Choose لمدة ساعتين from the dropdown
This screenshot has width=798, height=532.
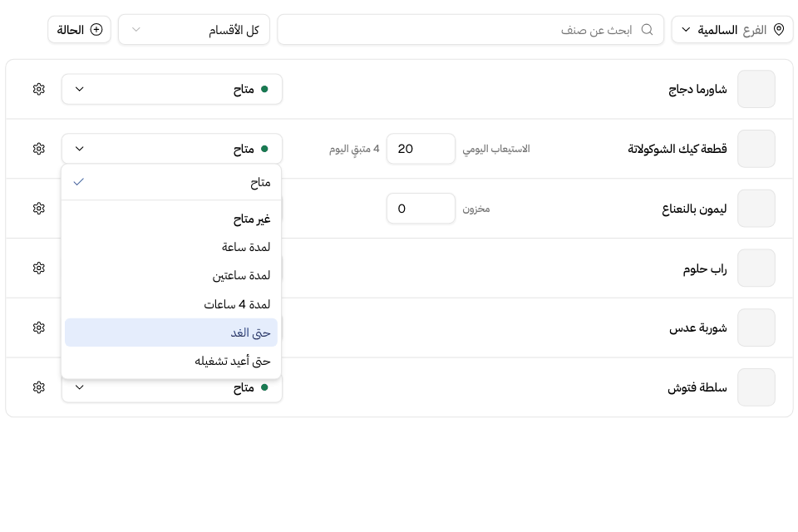click(171, 275)
